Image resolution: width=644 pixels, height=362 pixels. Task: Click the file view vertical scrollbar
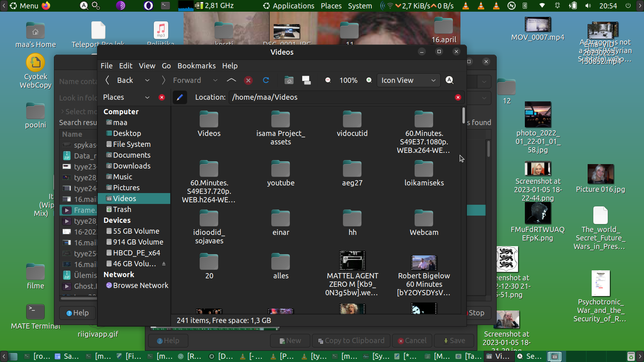coord(464,116)
